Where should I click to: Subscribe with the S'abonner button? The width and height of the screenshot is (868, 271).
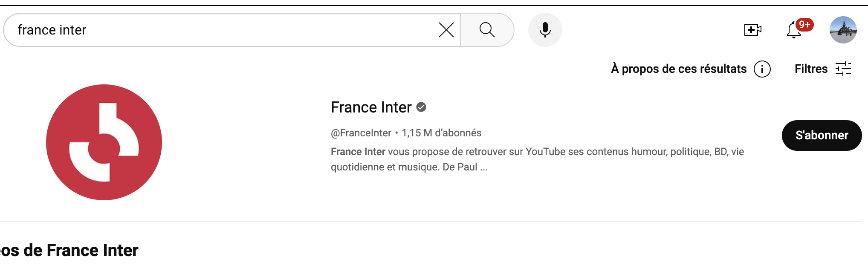[x=822, y=135]
